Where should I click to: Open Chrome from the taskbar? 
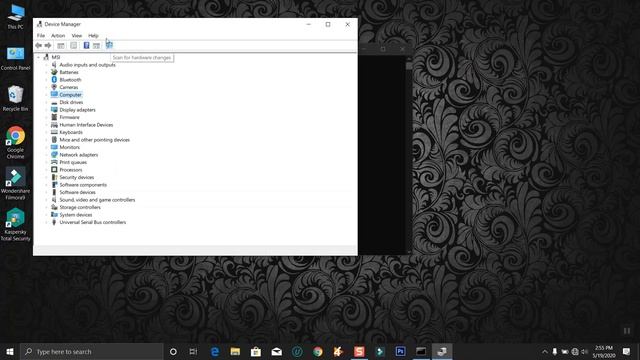tap(318, 351)
